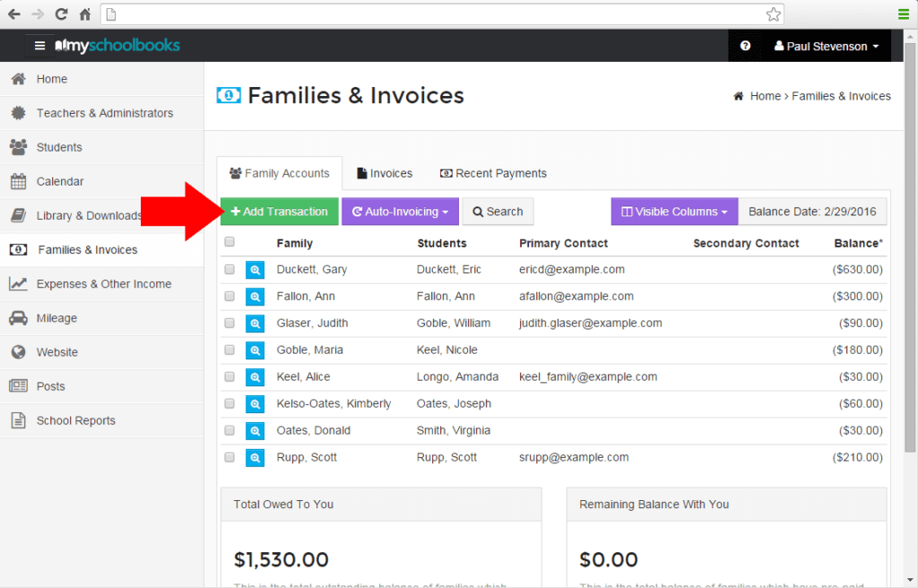Viewport: 918px width, 588px height.
Task: Open the Visible Columns dropdown
Action: pos(674,212)
